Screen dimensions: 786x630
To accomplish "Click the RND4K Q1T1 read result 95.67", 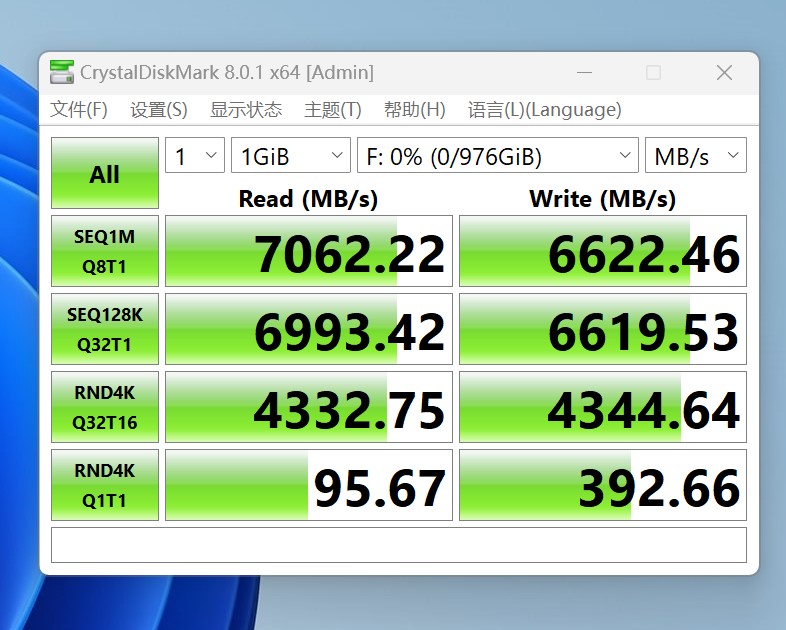I will (x=309, y=485).
